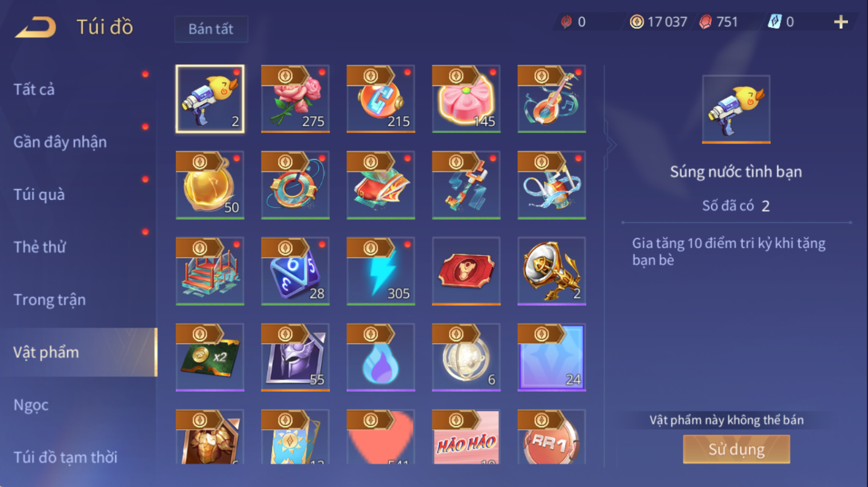Select the guitar music item
The width and height of the screenshot is (868, 487).
pyautogui.click(x=551, y=99)
